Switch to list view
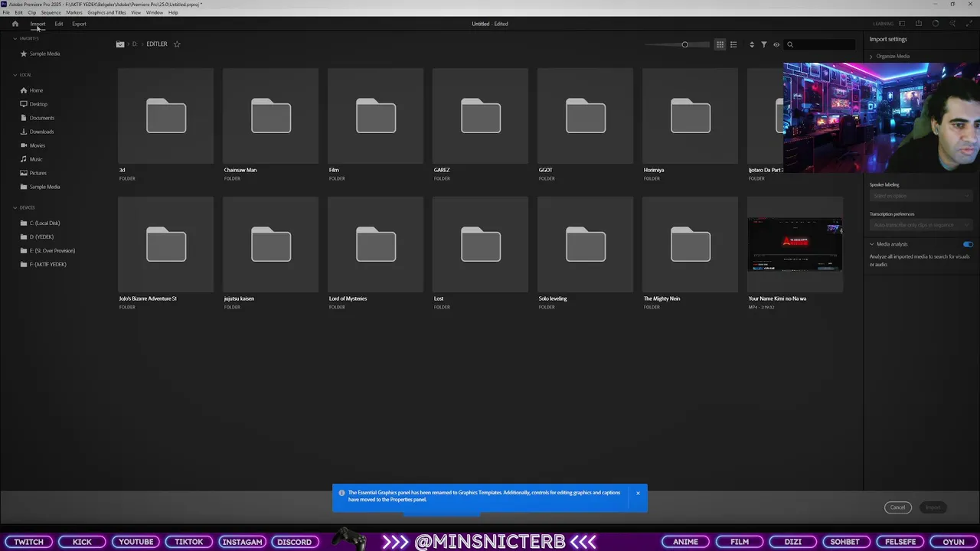The image size is (980, 551). 733,44
